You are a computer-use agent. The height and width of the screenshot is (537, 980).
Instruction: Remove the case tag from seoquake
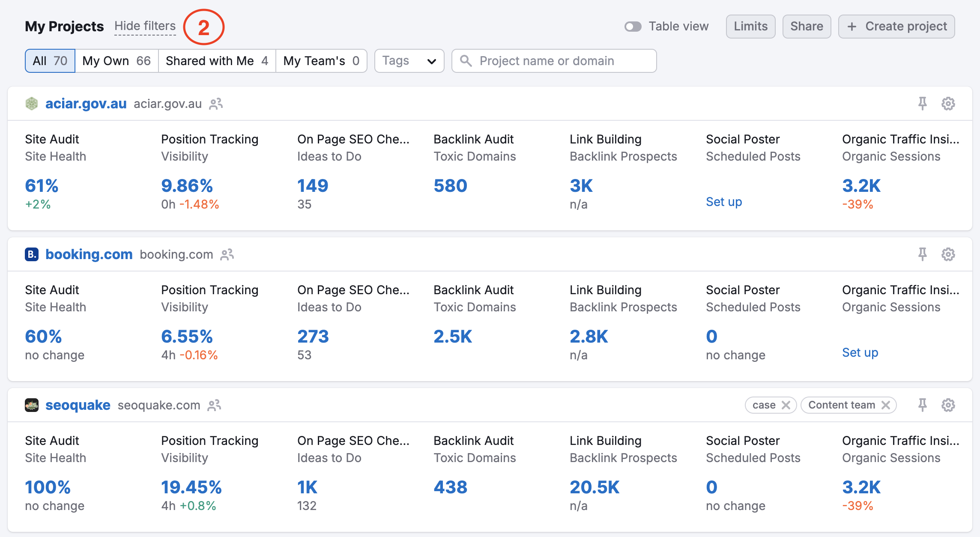pyautogui.click(x=786, y=405)
